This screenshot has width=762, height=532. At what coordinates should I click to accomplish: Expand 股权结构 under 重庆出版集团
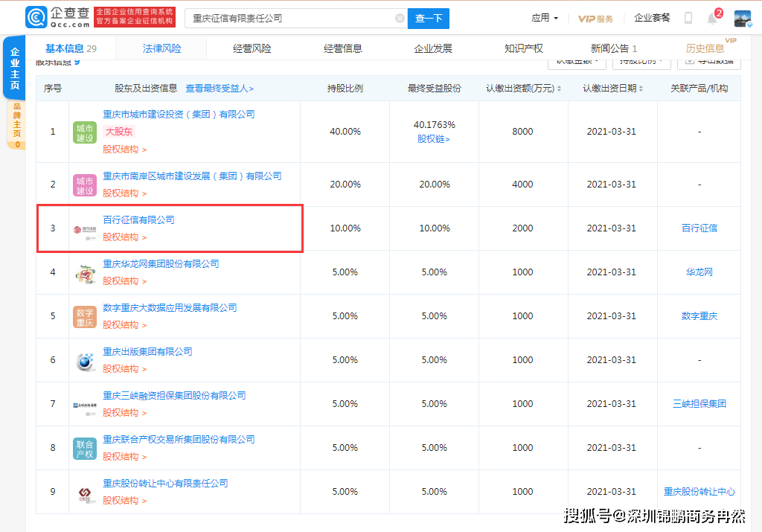click(124, 369)
